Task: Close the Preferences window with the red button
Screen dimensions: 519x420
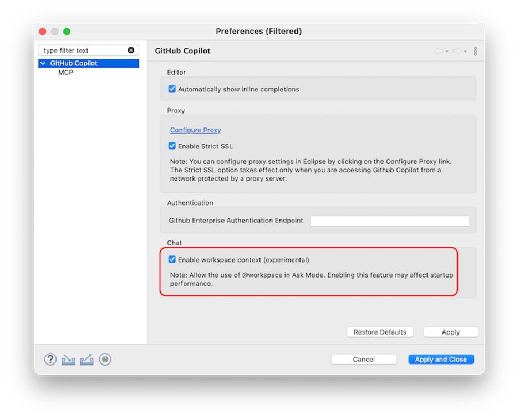Action: (x=42, y=32)
